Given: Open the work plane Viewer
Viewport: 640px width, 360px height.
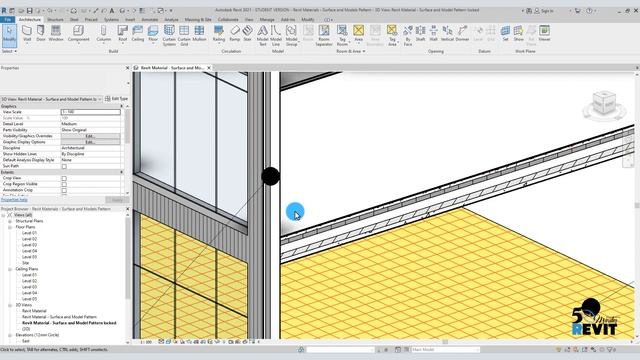Looking at the screenshot, I should [544, 34].
